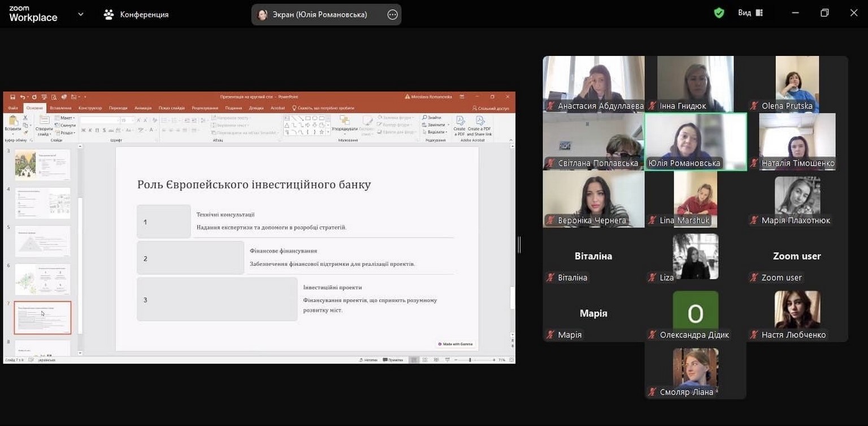Click the Конференция meeting tab
Screen dimensions: 868x426
(x=136, y=15)
